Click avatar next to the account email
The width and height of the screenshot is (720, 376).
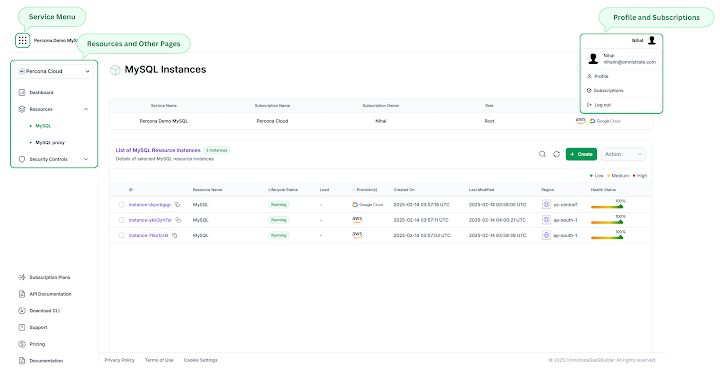[x=593, y=59]
